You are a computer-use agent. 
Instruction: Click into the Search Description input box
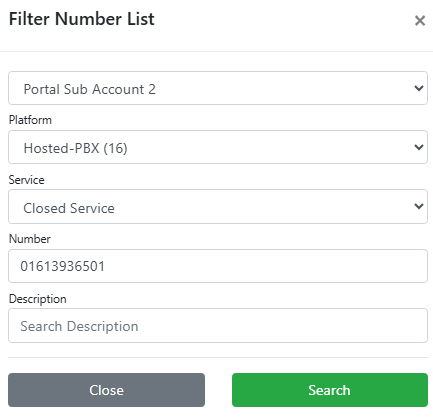pos(218,326)
